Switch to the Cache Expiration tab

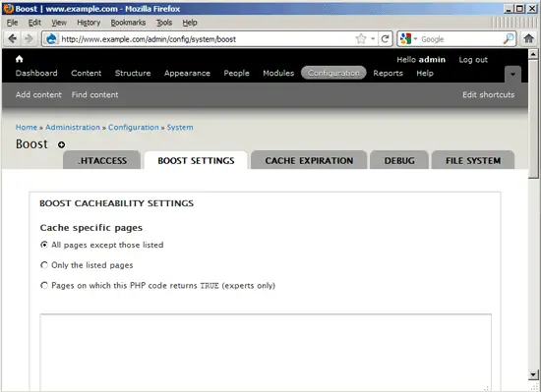309,160
